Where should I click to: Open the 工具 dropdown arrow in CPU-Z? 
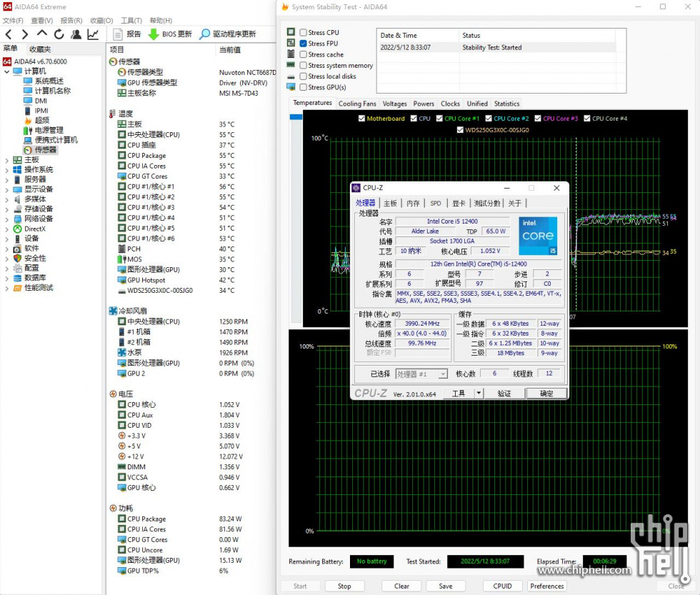(478, 393)
